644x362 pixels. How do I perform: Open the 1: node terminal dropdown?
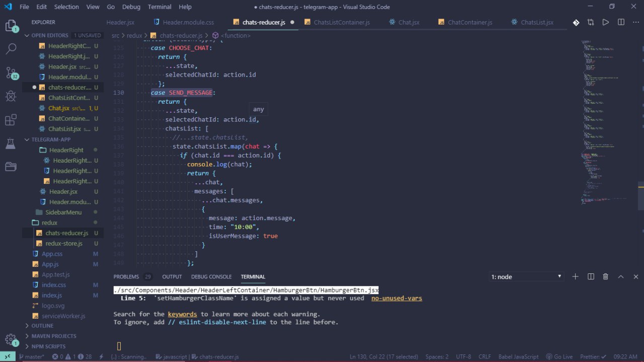point(526,276)
